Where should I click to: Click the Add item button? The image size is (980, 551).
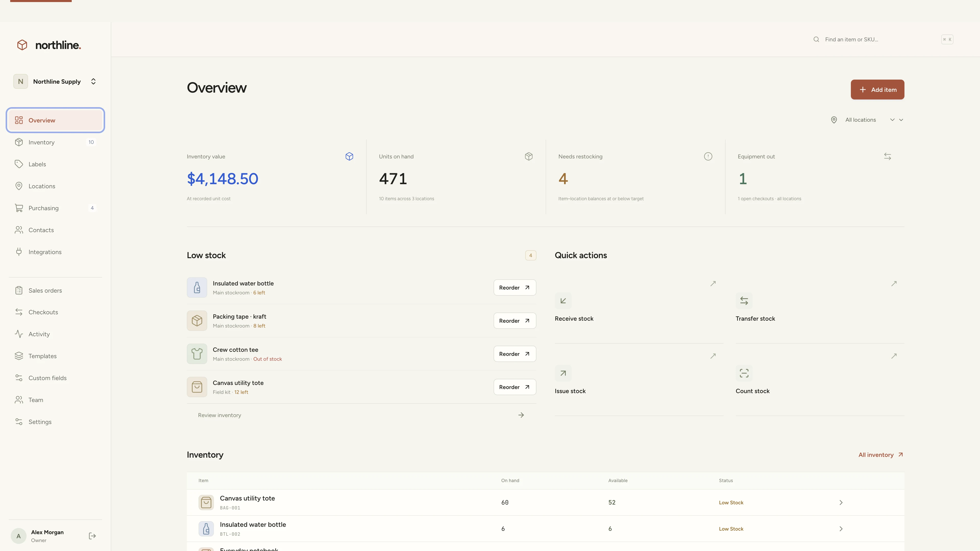877,89
